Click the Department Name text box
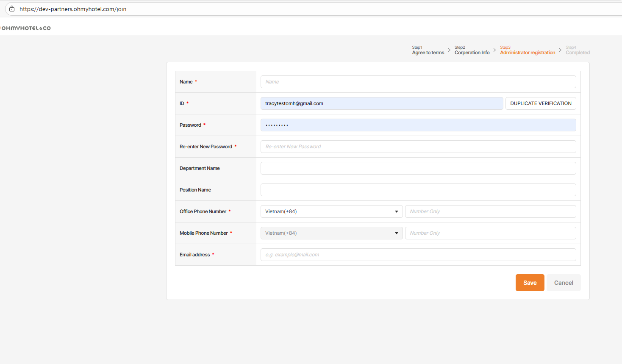The height and width of the screenshot is (364, 622). [418, 168]
